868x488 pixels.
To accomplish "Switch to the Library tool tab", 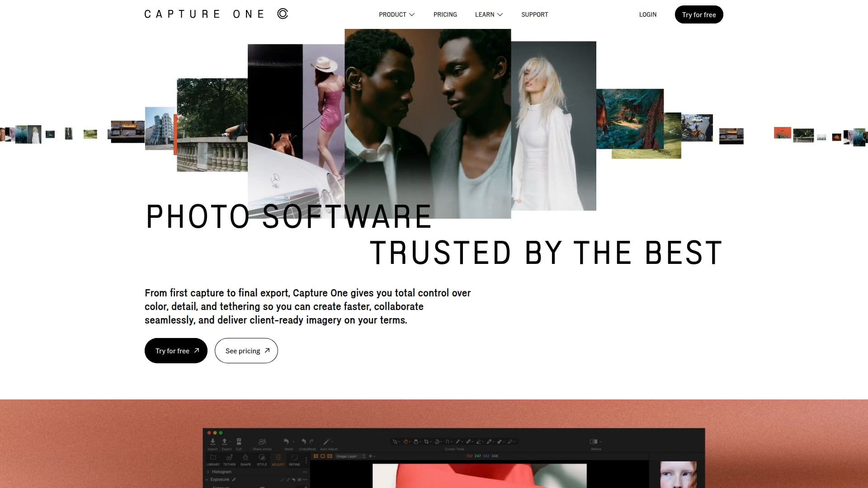I will (x=213, y=460).
